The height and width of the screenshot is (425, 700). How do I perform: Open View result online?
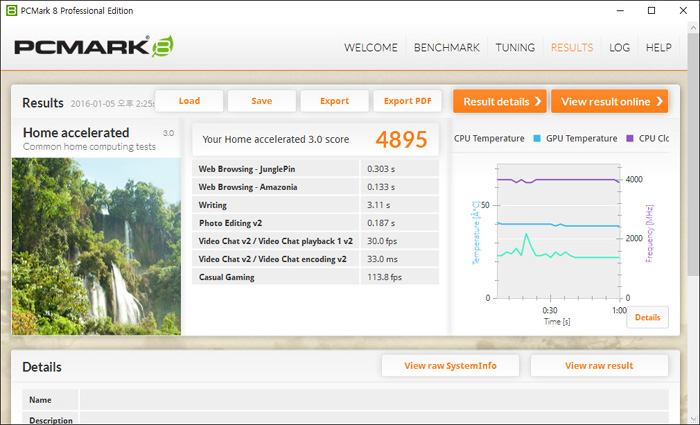tap(608, 101)
